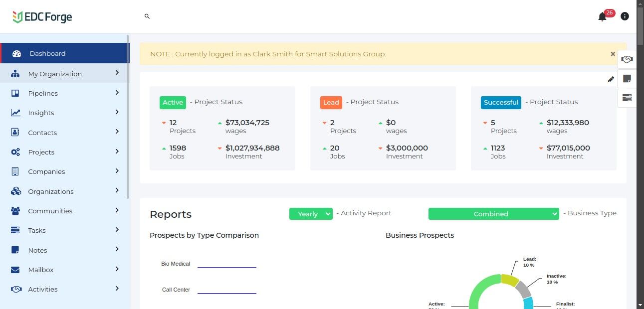Open the Contacts menu item
Screen dimensions: 644x309
[65, 133]
